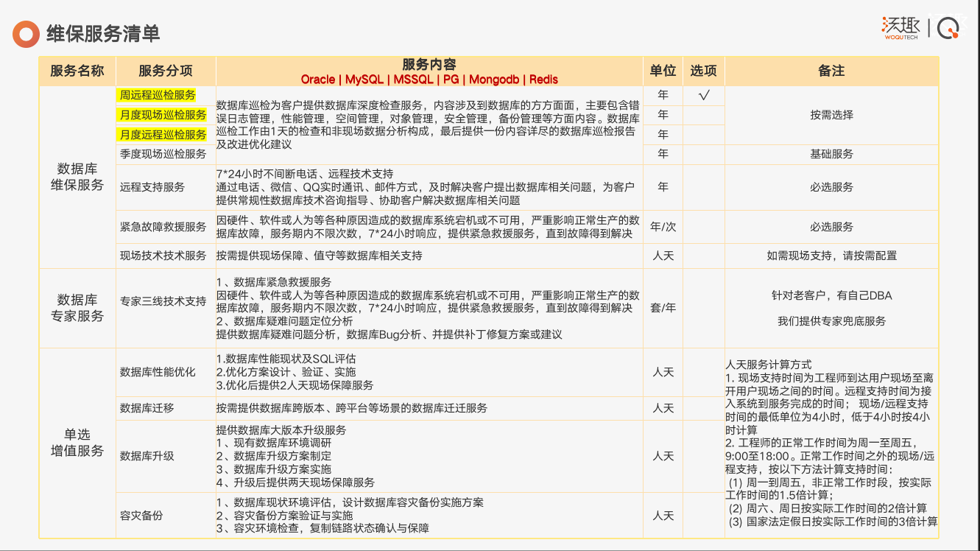Select the line 提供数据库大版本升级服务
980x551 pixels.
coord(281,429)
